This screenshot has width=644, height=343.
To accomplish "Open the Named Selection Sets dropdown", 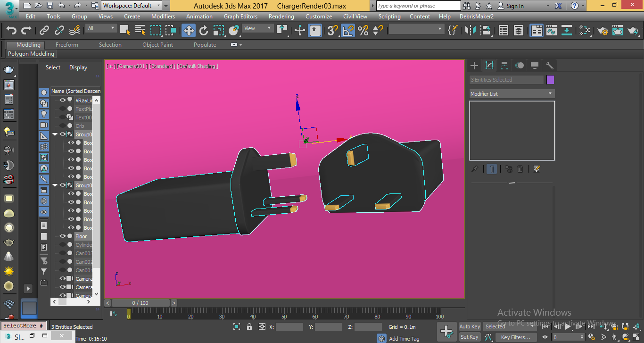I will pyautogui.click(x=416, y=29).
